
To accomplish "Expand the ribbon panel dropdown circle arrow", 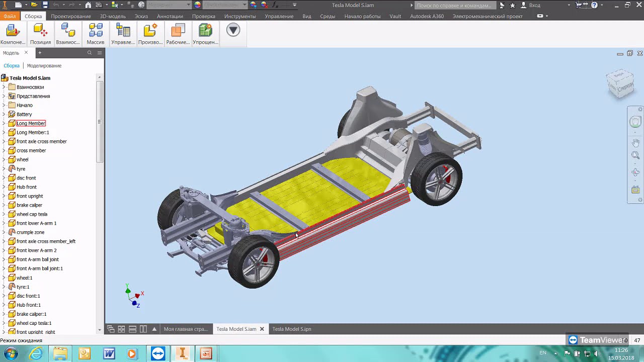I will [x=233, y=30].
